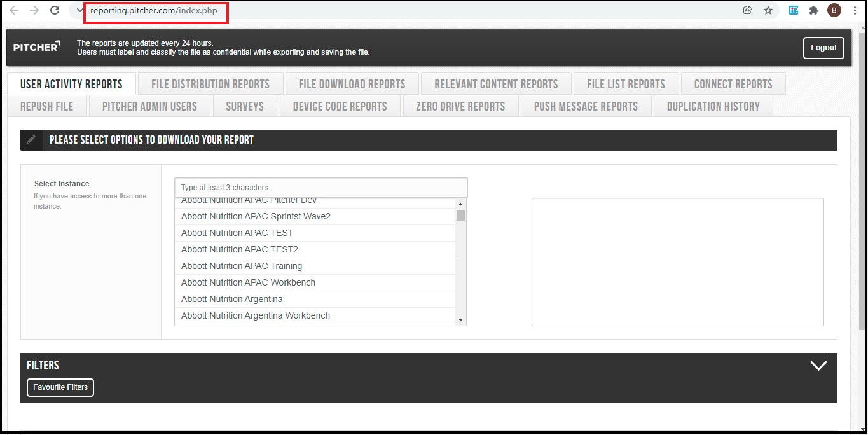
Task: Open the share page icon in address bar
Action: [x=747, y=10]
